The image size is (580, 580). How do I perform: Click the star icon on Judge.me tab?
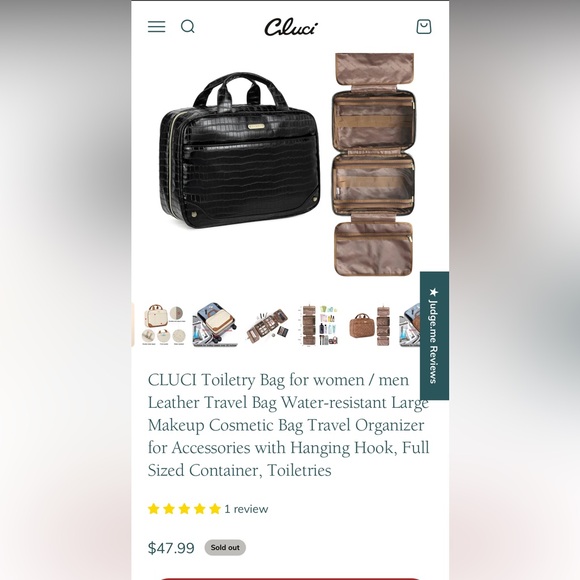point(434,292)
